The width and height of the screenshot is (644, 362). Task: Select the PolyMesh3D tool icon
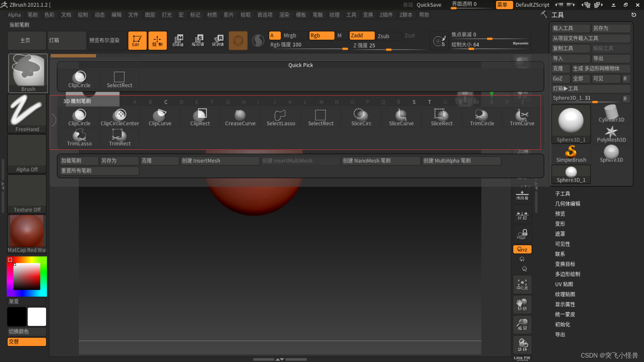(x=611, y=134)
